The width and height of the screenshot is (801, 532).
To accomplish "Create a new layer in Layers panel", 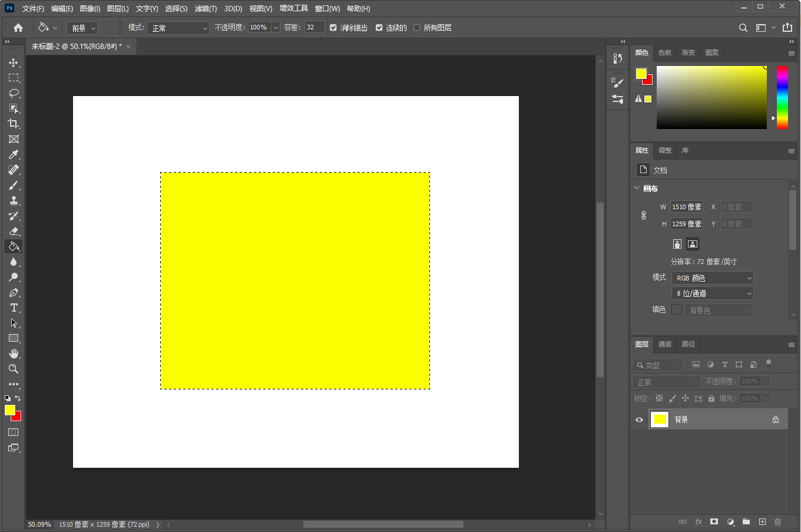I will click(762, 522).
